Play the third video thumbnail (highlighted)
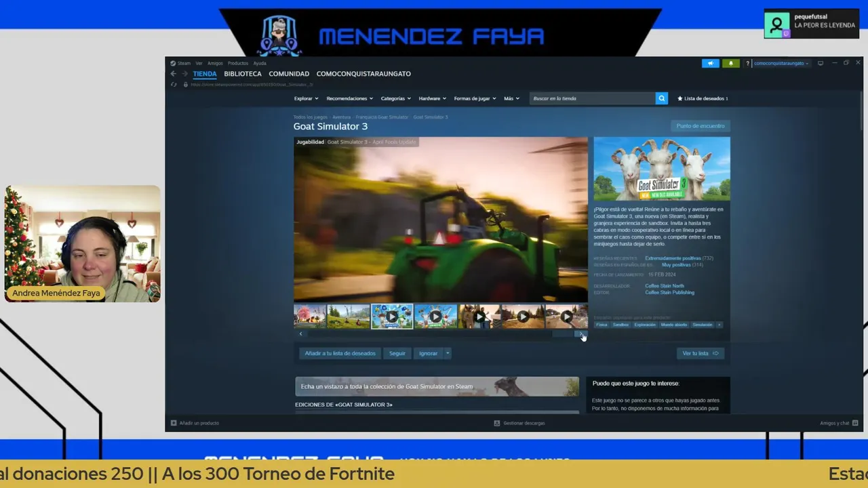The image size is (868, 488). [392, 317]
